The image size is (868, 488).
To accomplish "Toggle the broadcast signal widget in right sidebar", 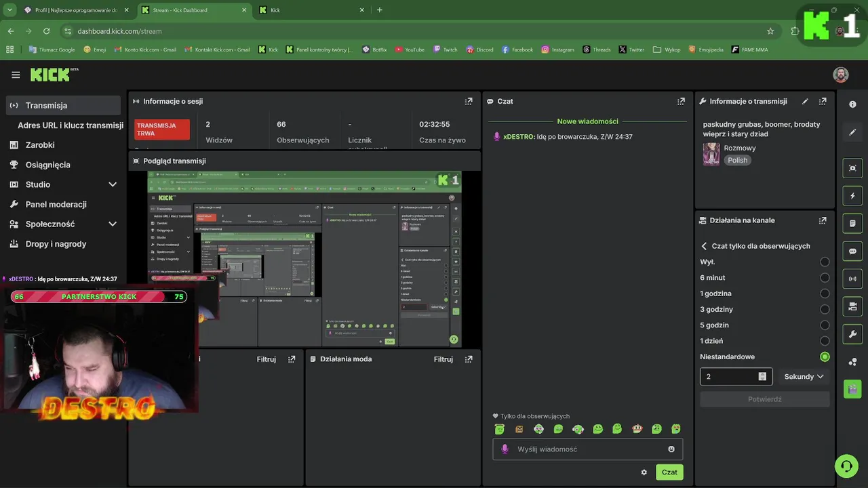I will coord(852,279).
